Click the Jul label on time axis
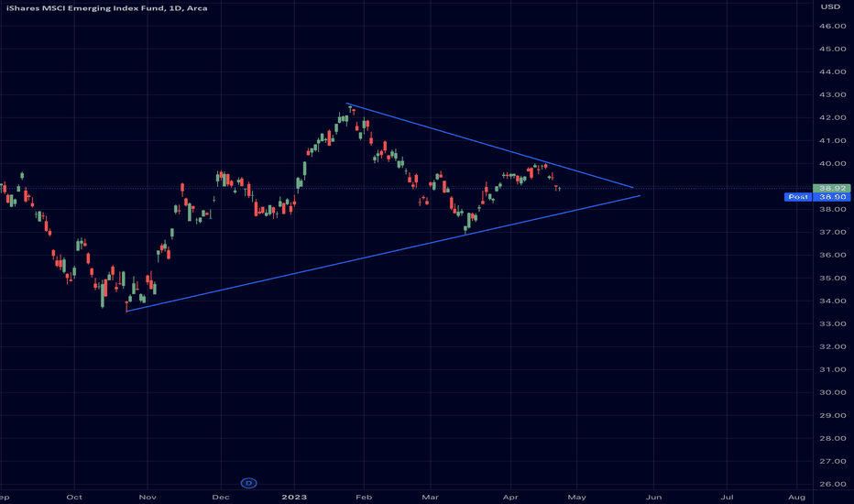854x504 pixels. click(x=727, y=497)
